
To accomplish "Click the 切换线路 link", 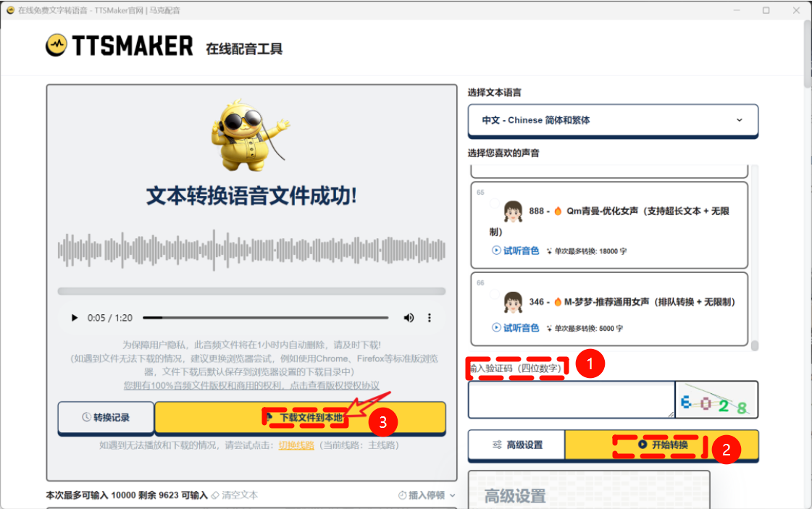I will (x=296, y=445).
